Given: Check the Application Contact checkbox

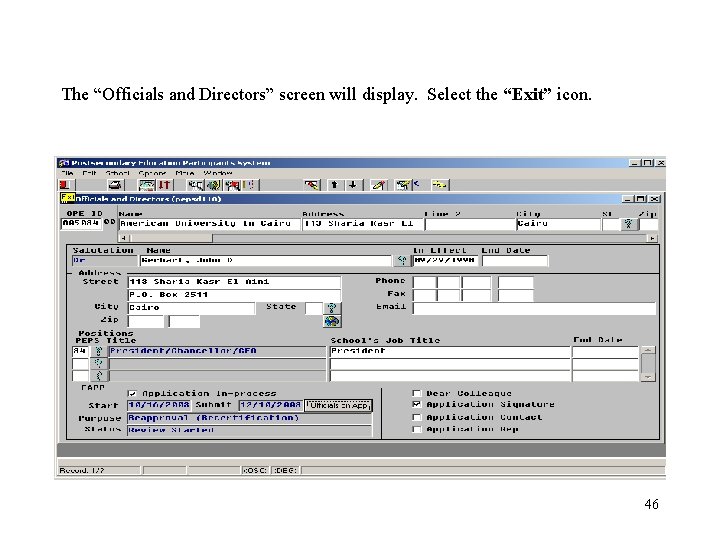Looking at the screenshot, I should 416,417.
